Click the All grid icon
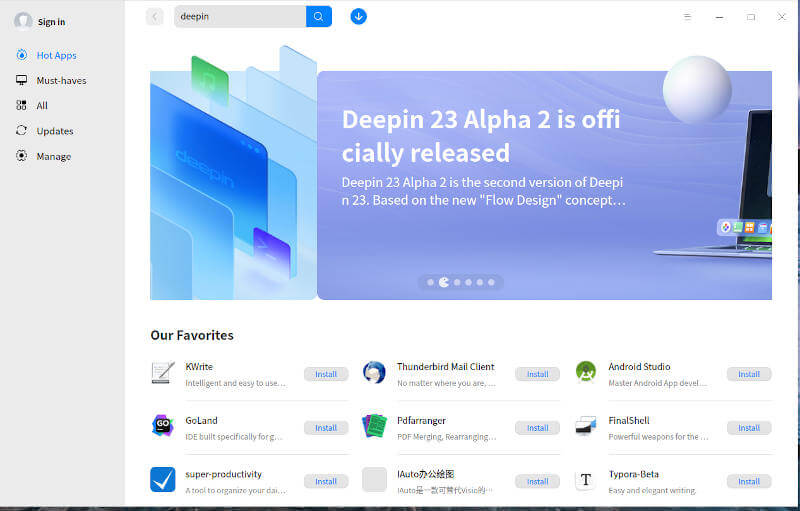The image size is (800, 511). 21,106
